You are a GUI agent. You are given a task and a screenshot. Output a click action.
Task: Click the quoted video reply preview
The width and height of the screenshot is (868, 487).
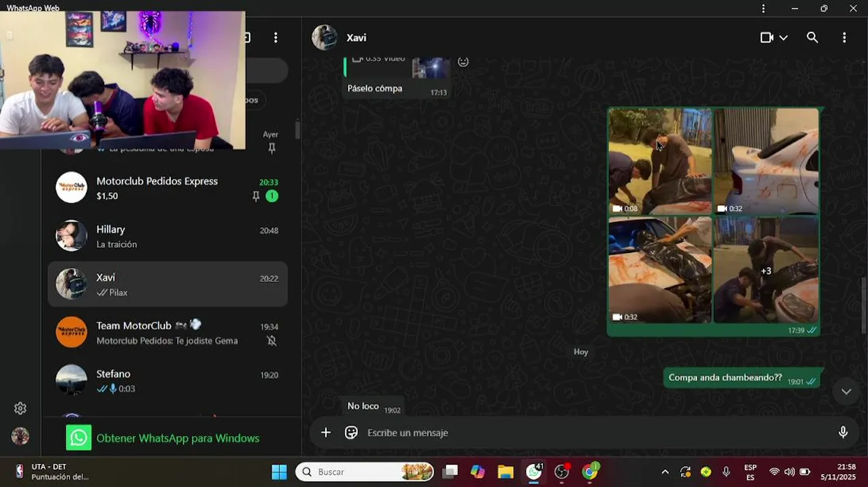396,67
